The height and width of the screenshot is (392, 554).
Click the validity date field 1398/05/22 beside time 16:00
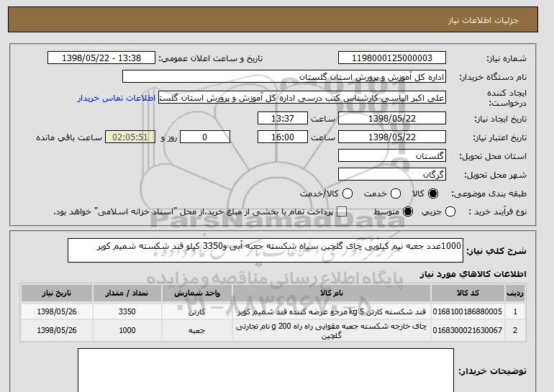click(x=392, y=137)
